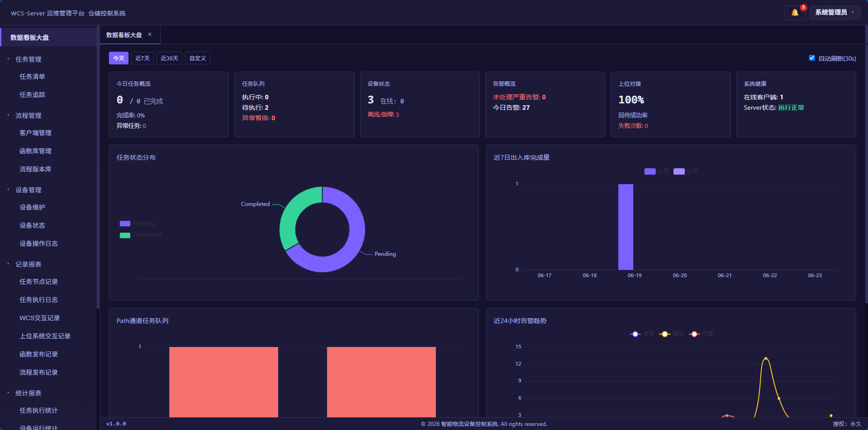868x430 pixels.
Task: Toggle the 信息 alarm trend legend
Action: pos(642,334)
